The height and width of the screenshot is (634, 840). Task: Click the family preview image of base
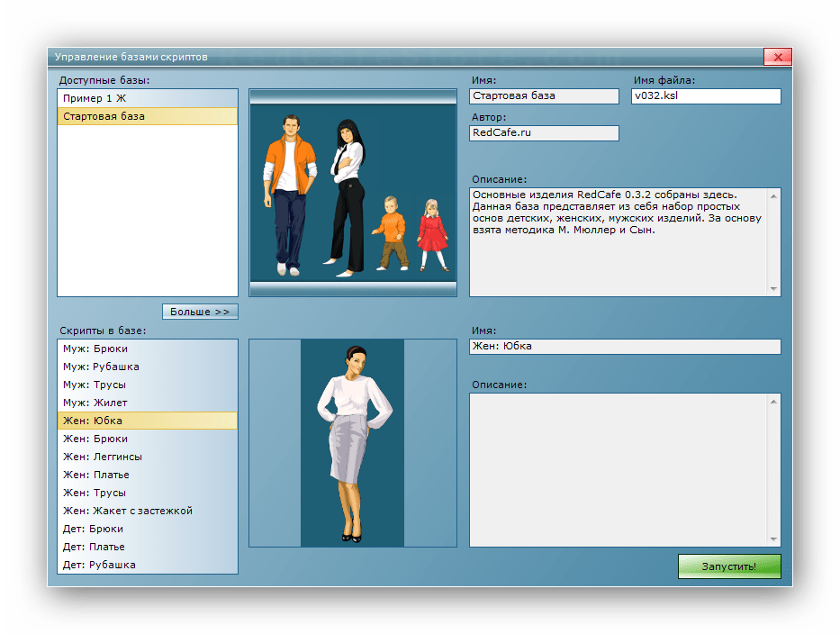click(353, 193)
